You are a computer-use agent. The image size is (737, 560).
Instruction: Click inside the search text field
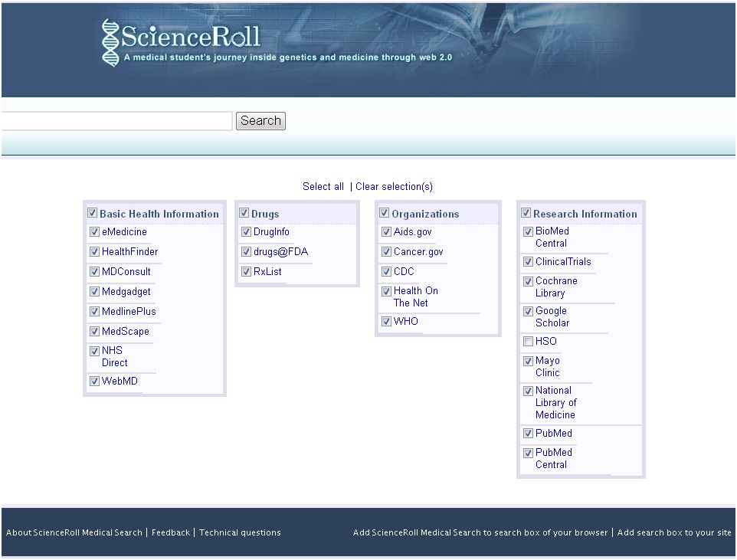115,121
